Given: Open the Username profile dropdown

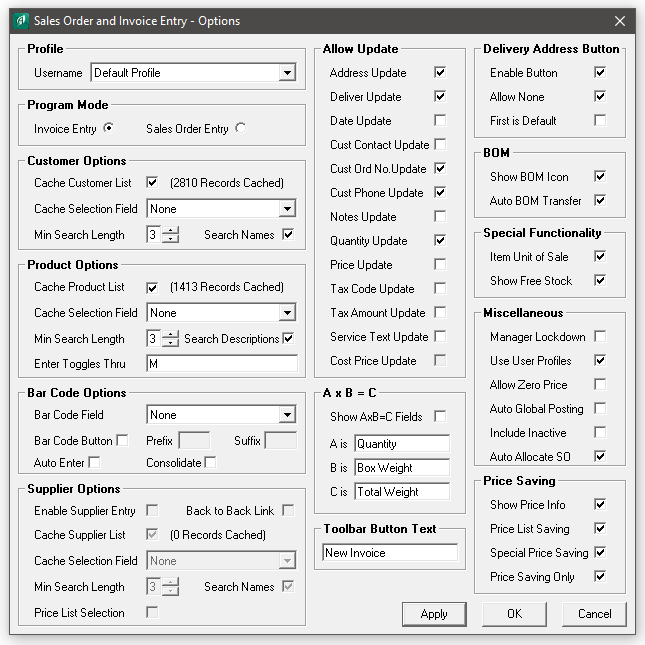Looking at the screenshot, I should pyautogui.click(x=287, y=73).
